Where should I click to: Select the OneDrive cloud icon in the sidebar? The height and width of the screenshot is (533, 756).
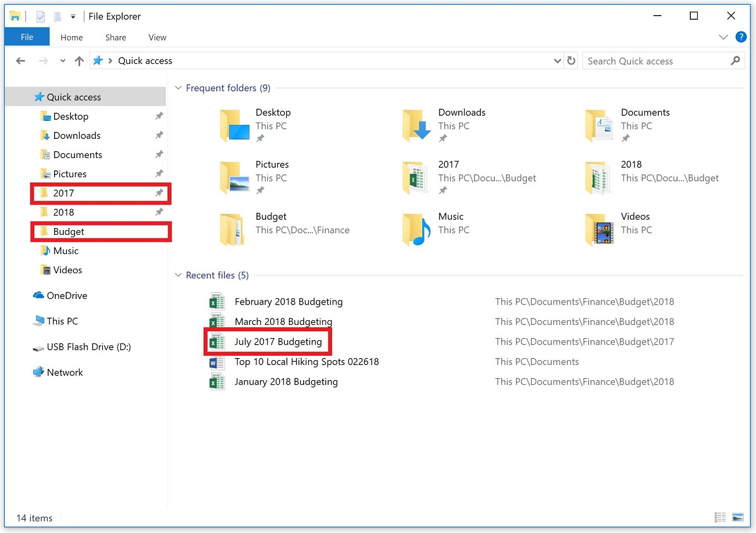point(38,295)
